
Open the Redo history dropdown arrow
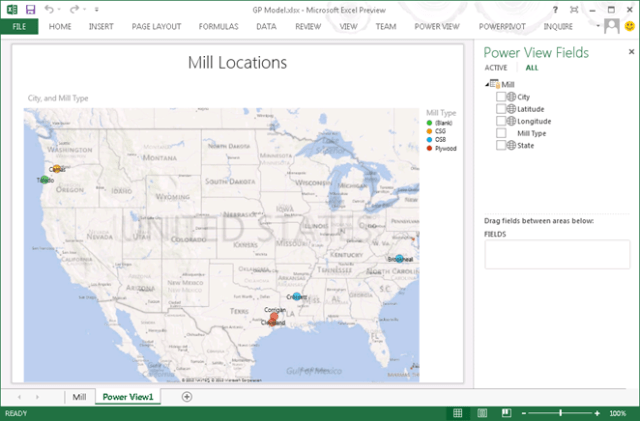[x=84, y=9]
